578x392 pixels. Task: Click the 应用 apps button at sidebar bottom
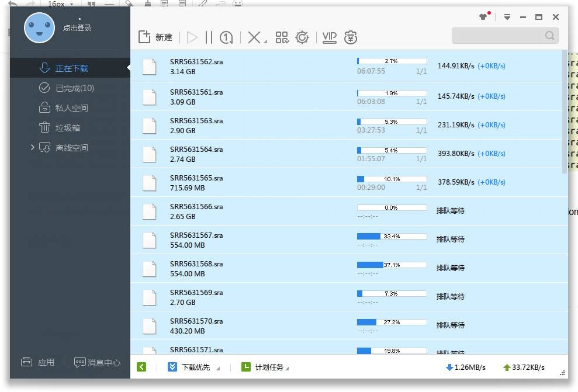pos(37,362)
